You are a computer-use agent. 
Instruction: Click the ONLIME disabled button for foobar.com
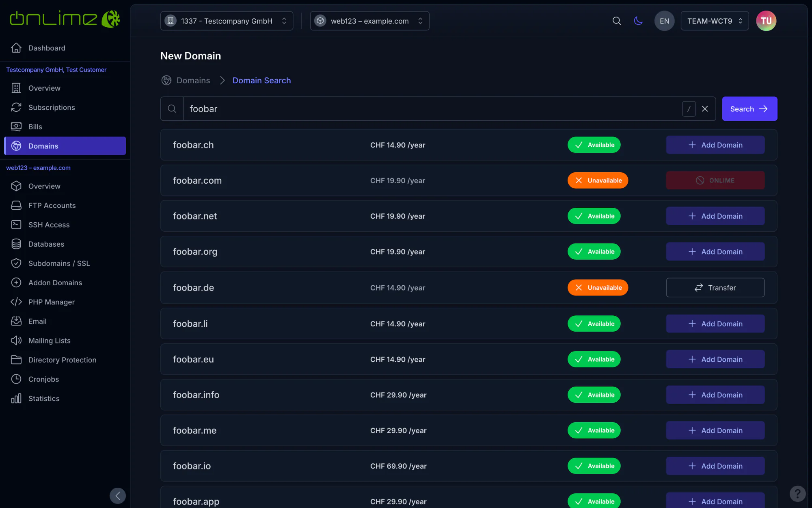tap(715, 180)
